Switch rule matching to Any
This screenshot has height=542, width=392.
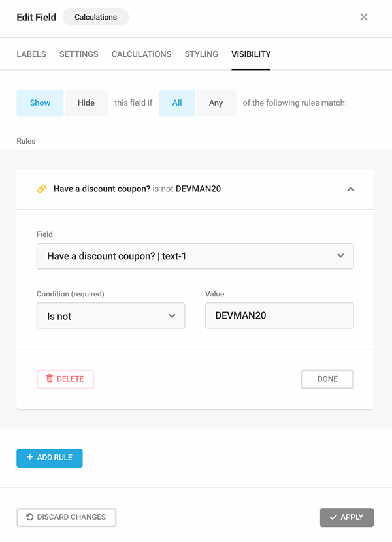pos(216,103)
